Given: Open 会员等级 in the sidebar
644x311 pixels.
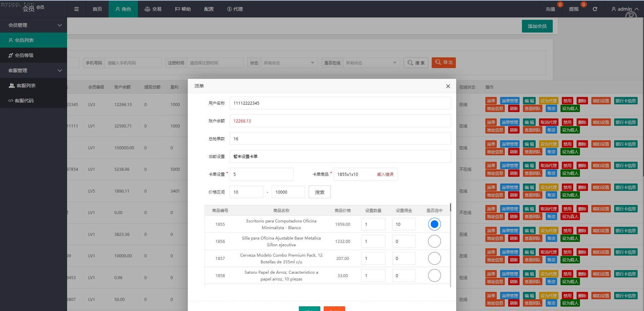Looking at the screenshot, I should 24,55.
